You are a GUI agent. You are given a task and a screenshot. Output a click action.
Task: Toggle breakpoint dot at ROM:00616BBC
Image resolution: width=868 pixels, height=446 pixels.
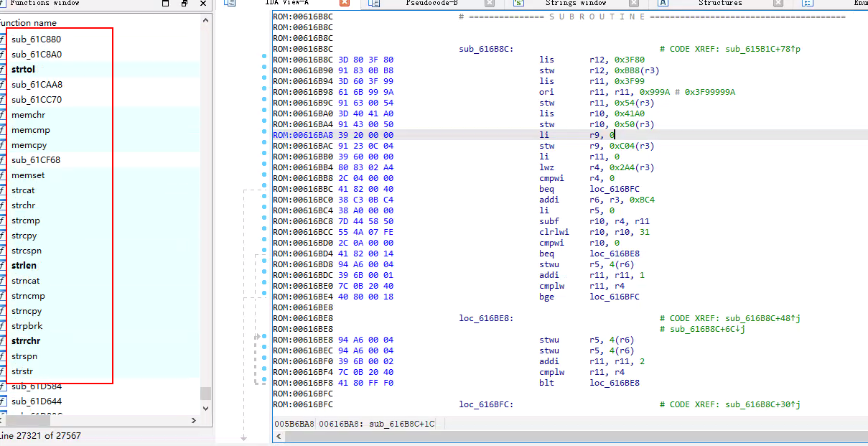(264, 185)
